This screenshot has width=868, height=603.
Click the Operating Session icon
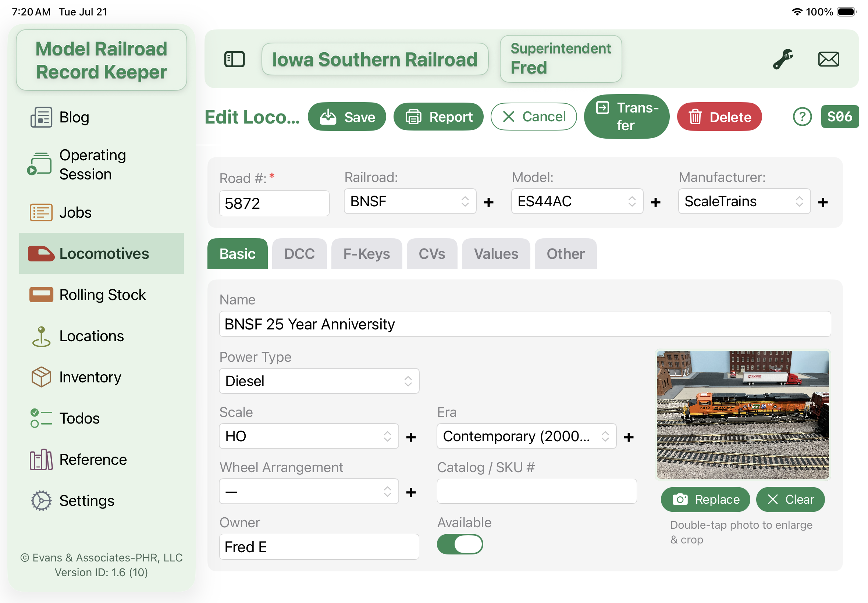click(x=39, y=164)
